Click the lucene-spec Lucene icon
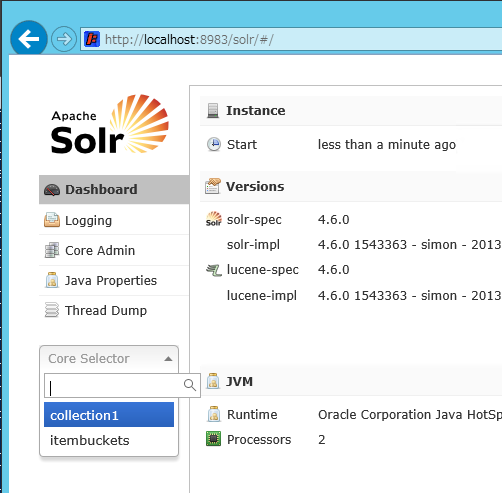 [214, 270]
